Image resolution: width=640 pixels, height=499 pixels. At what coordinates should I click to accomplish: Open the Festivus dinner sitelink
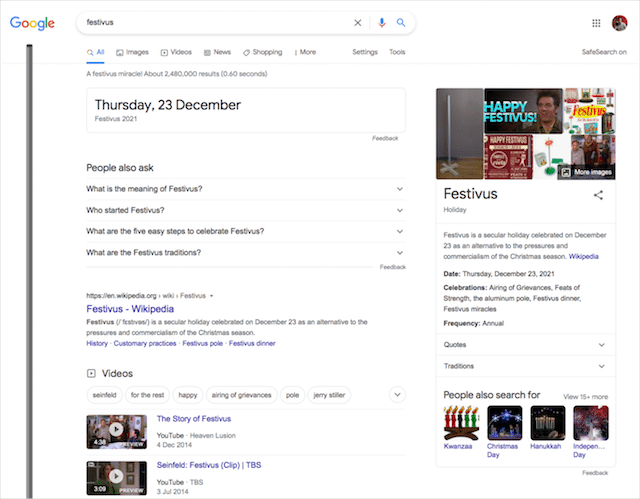click(x=252, y=344)
